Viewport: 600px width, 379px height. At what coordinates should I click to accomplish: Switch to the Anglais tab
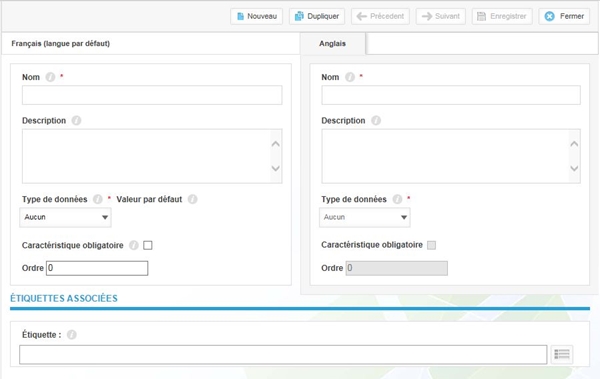coord(333,44)
